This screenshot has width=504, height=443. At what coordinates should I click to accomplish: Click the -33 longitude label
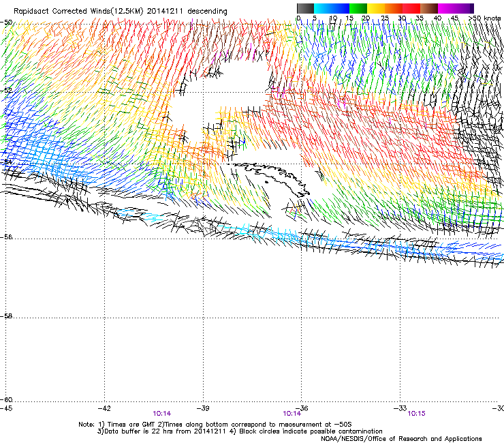click(400, 408)
